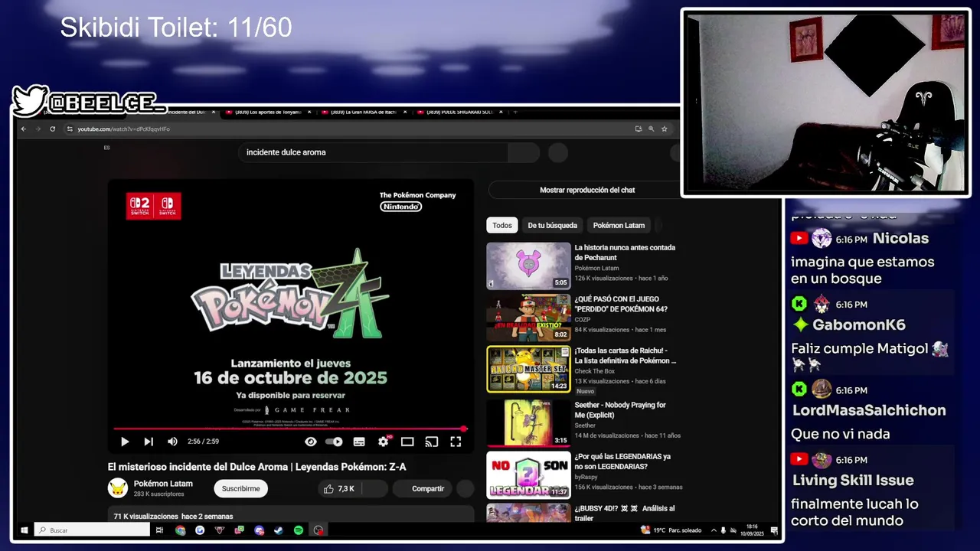Click Mostrar reproducción del chat button

587,190
